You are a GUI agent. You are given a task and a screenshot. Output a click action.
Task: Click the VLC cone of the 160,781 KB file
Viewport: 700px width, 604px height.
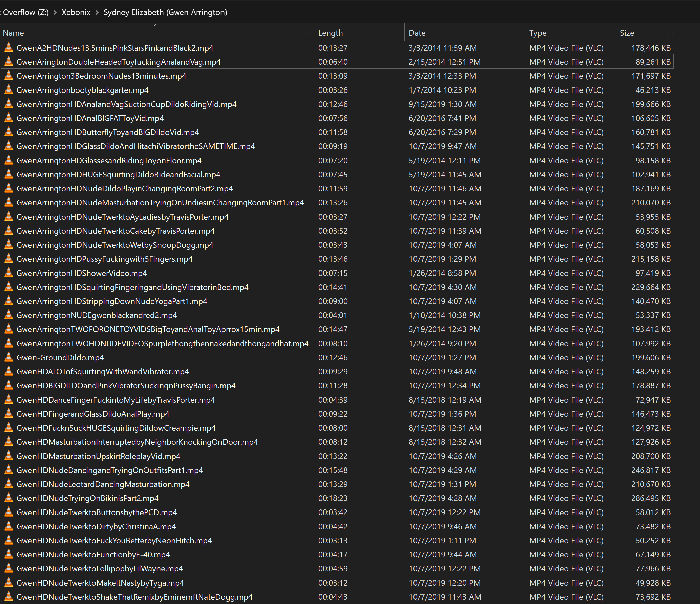tap(9, 132)
